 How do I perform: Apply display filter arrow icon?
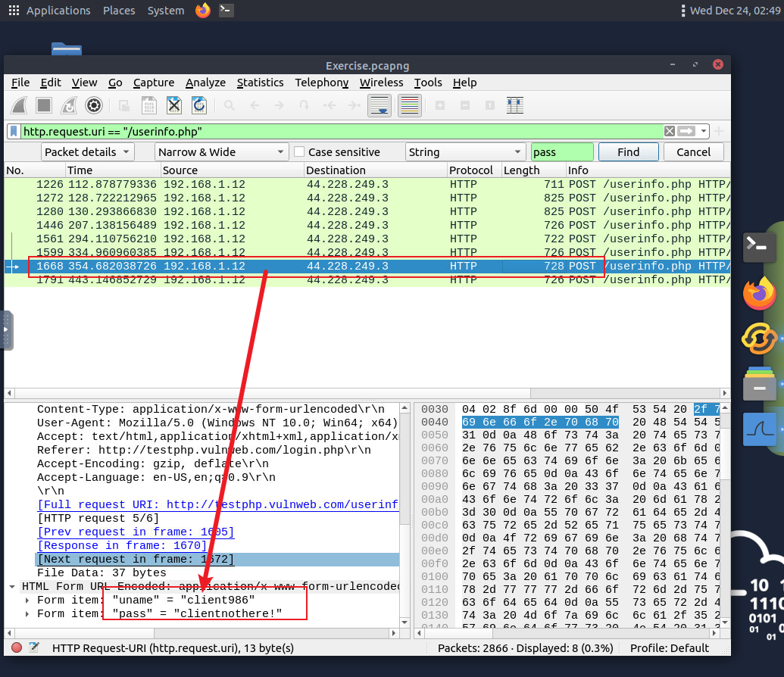coord(686,132)
